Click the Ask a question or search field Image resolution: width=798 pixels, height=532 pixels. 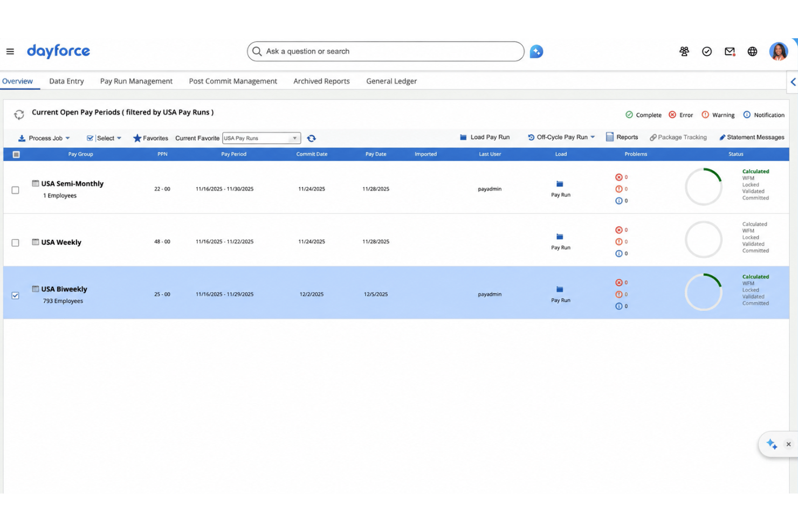click(x=386, y=51)
